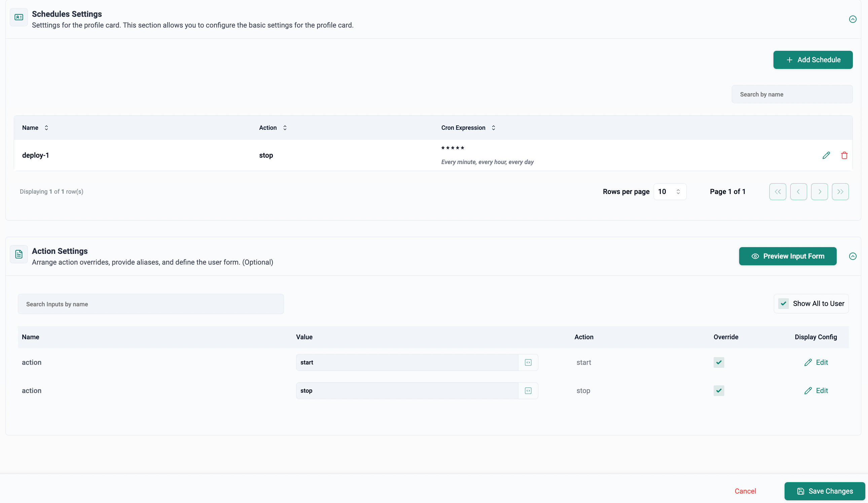The height and width of the screenshot is (503, 868).
Task: Toggle Show All to User checkbox
Action: coord(783,303)
